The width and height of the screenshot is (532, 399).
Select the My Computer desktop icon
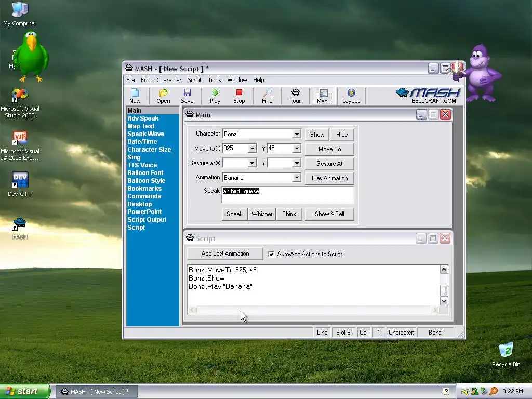point(20,14)
